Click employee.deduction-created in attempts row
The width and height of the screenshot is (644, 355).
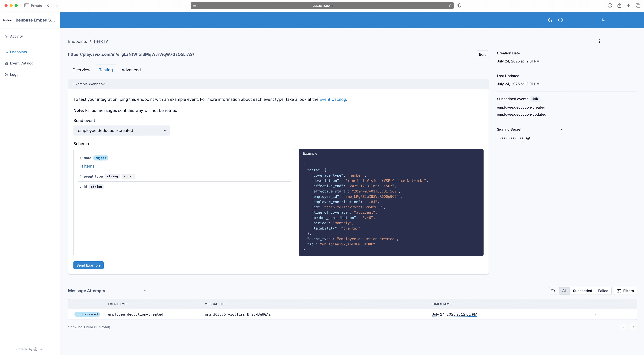click(136, 314)
